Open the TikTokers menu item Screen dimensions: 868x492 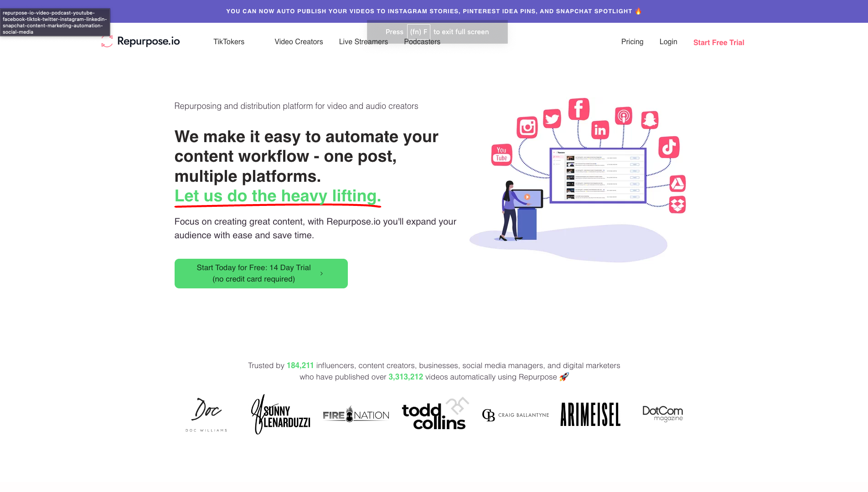point(229,42)
